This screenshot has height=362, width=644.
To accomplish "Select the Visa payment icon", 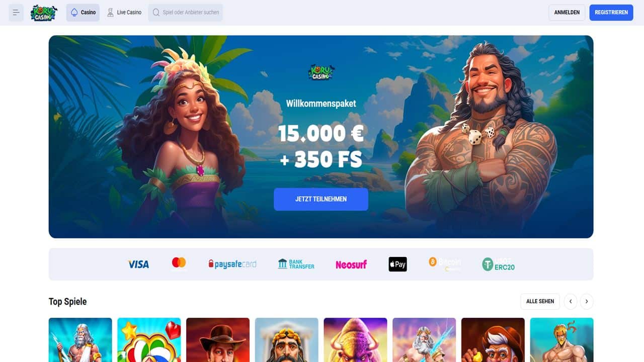I will tap(138, 264).
